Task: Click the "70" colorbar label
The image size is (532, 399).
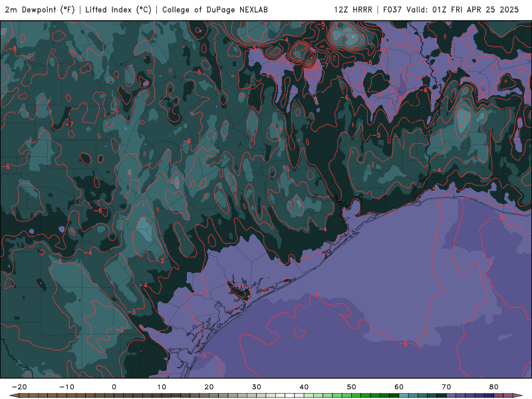Action: [x=446, y=387]
